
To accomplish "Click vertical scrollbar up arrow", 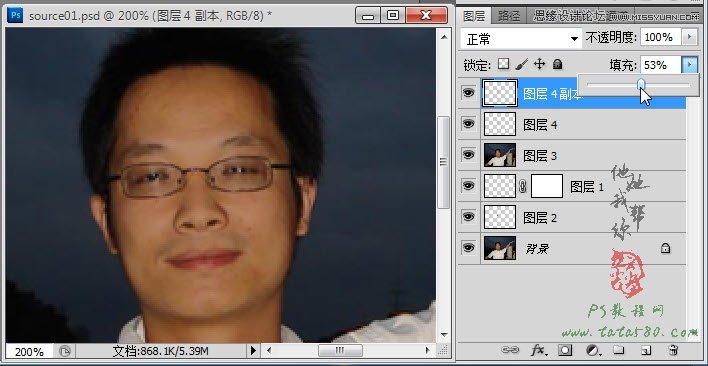I will coord(444,37).
